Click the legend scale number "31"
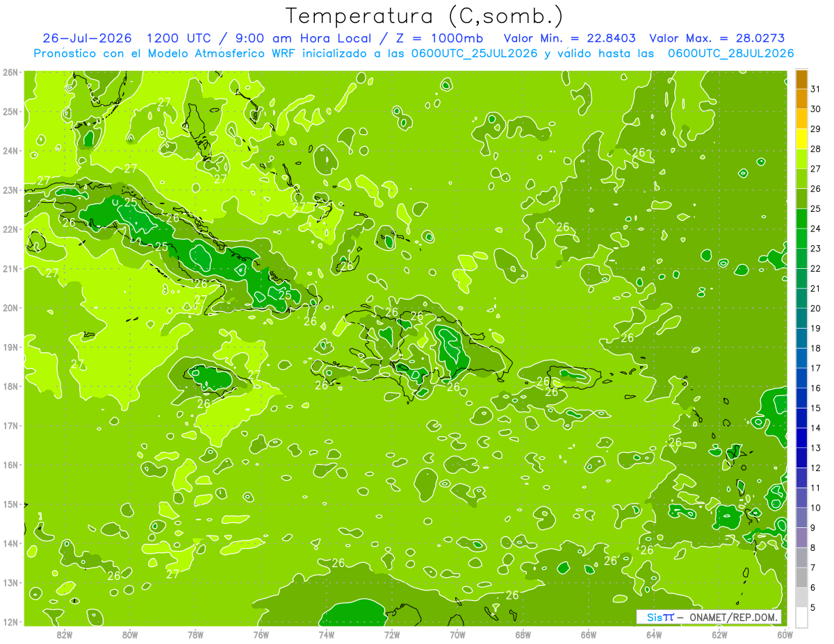834x644 pixels. pyautogui.click(x=816, y=90)
